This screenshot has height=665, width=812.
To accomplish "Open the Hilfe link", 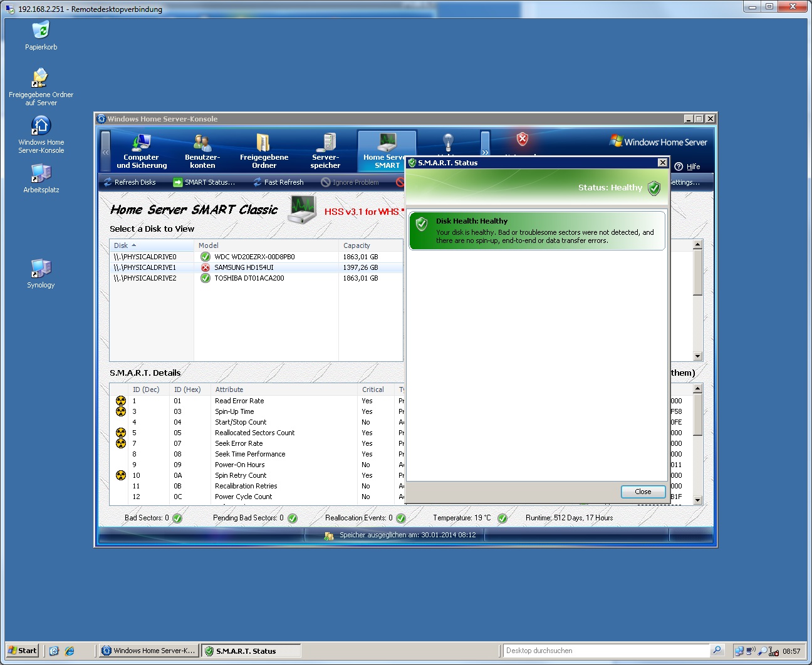I will coord(693,167).
